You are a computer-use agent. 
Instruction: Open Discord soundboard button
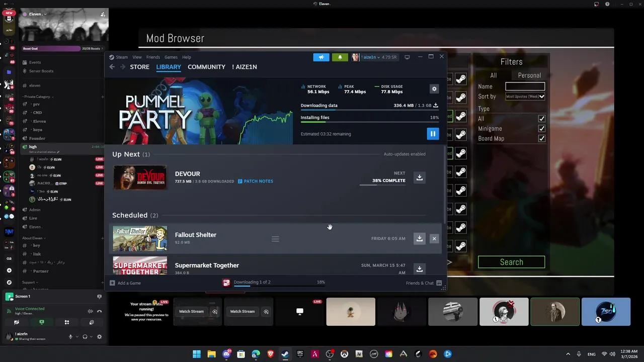(91, 322)
